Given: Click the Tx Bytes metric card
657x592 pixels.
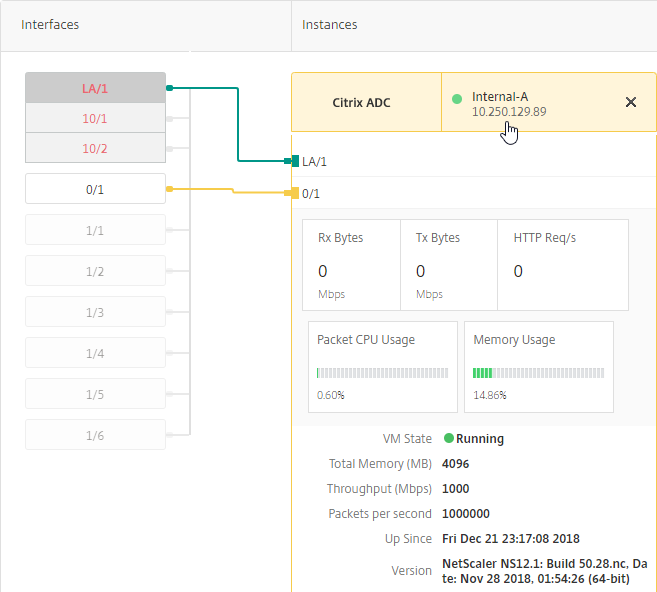Looking at the screenshot, I should (x=449, y=265).
